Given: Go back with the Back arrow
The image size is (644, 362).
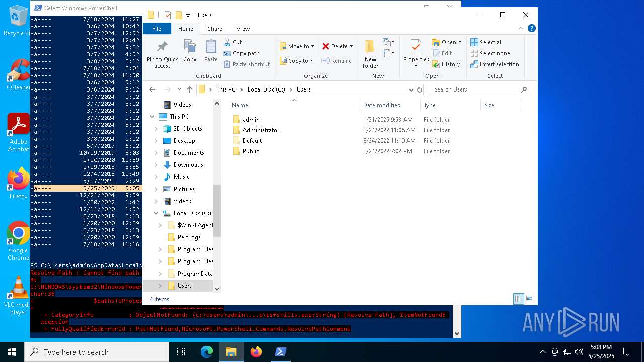Looking at the screenshot, I should [x=152, y=89].
